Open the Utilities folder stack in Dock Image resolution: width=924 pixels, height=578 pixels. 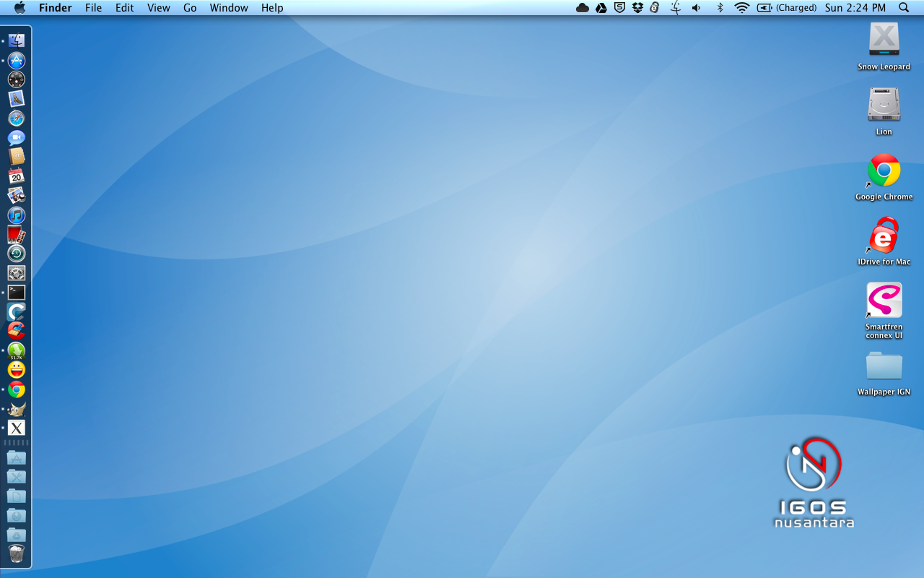click(x=17, y=477)
